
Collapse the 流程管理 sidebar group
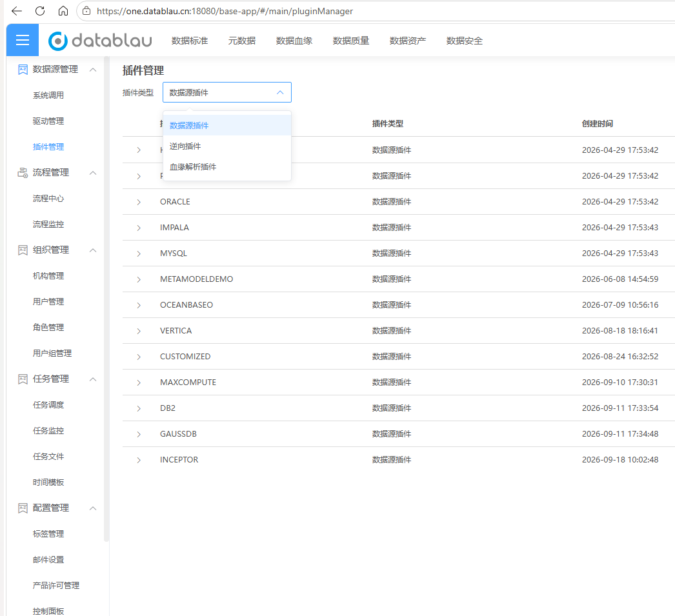click(x=93, y=173)
